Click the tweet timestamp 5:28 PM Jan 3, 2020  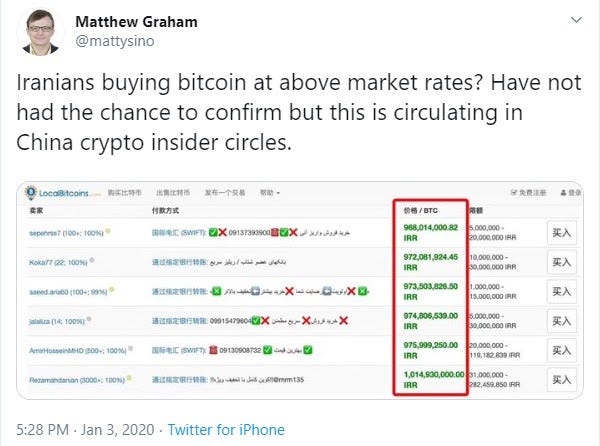[85, 430]
